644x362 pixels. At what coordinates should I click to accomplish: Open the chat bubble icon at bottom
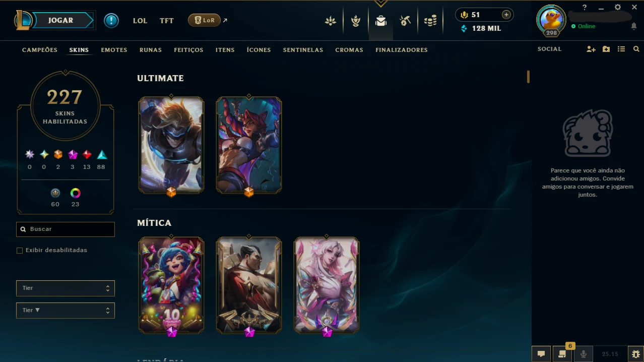click(x=541, y=354)
